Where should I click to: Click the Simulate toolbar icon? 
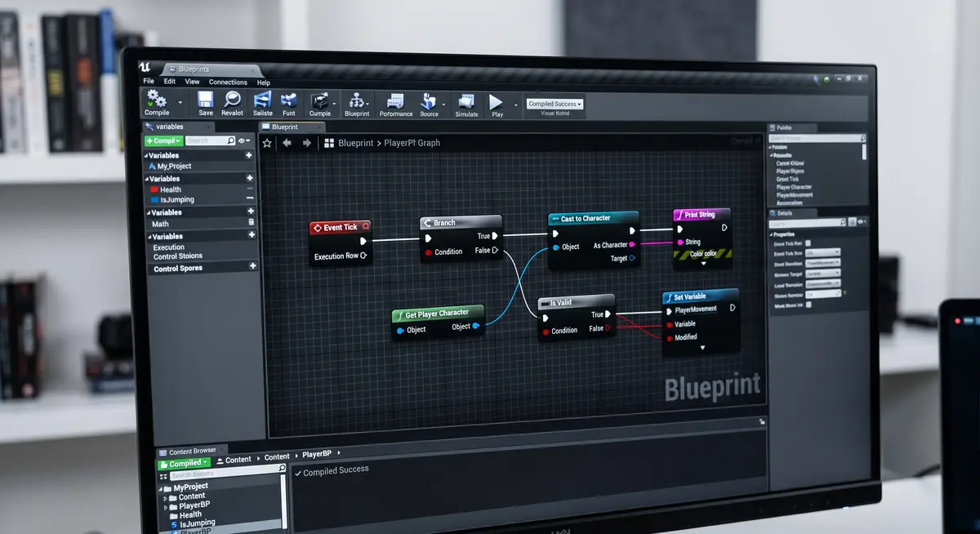[466, 102]
